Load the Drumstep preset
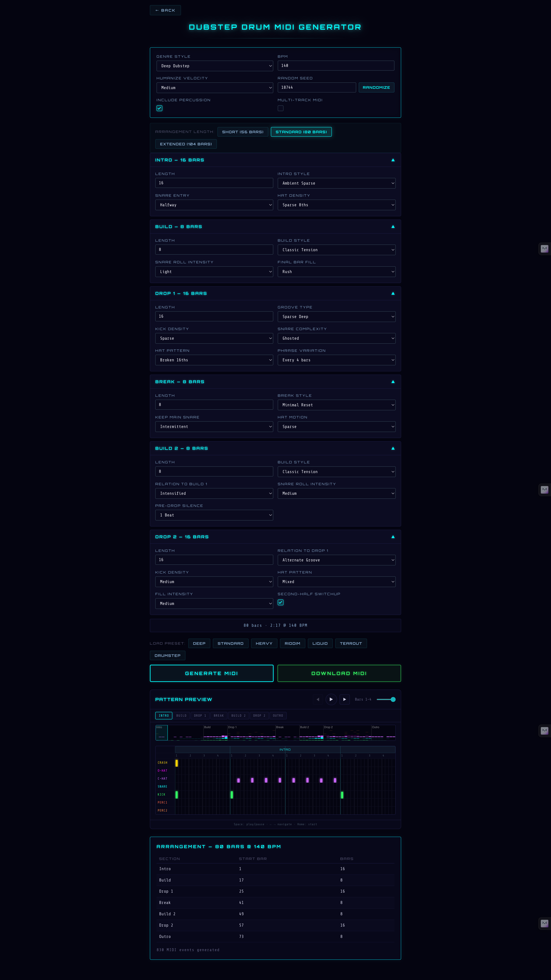This screenshot has height=980, width=551. pyautogui.click(x=167, y=655)
